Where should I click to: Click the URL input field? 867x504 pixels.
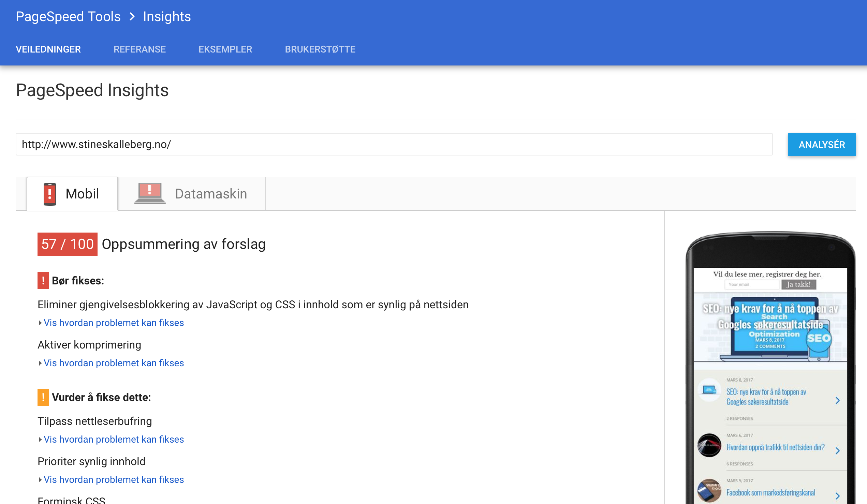394,145
